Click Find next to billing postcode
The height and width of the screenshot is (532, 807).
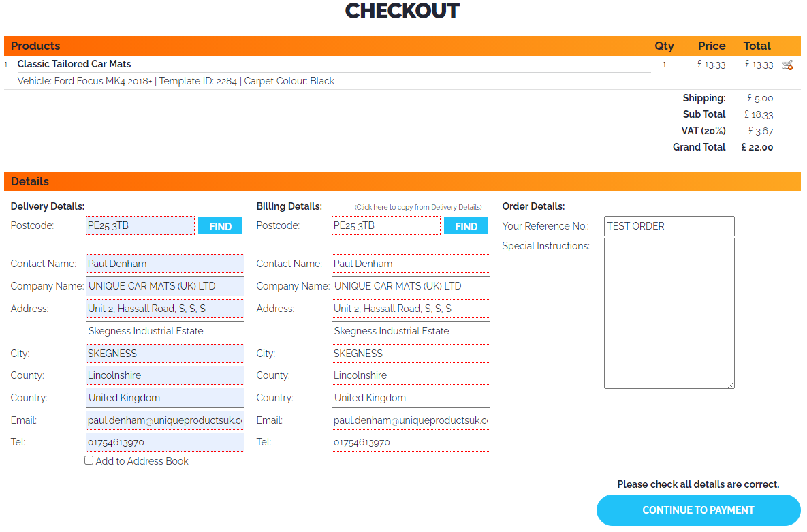point(466,226)
